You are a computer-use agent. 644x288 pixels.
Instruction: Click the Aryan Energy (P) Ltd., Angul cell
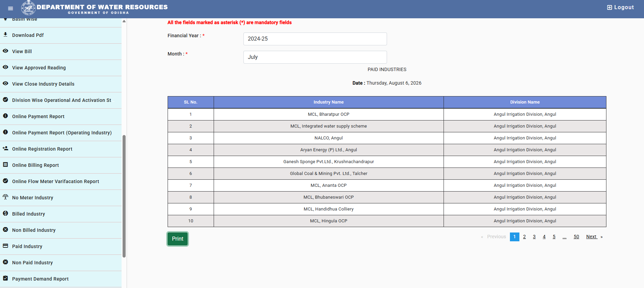click(328, 150)
